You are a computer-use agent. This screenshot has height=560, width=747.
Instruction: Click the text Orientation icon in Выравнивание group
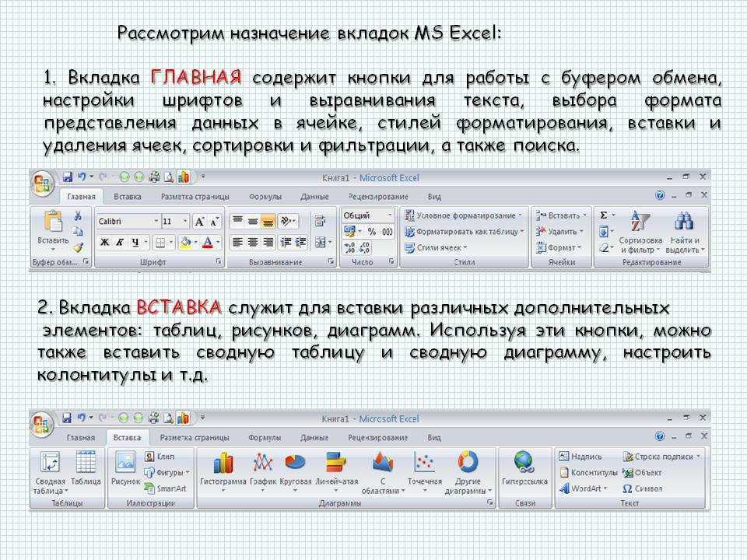click(286, 220)
